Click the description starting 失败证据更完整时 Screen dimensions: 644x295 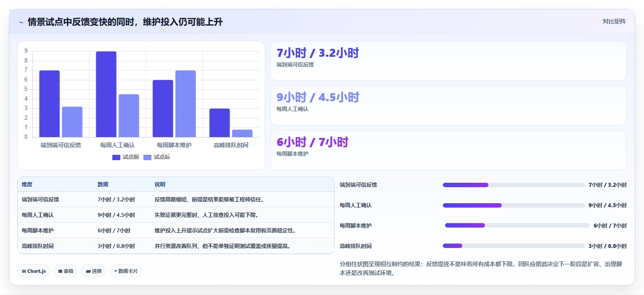(207, 215)
